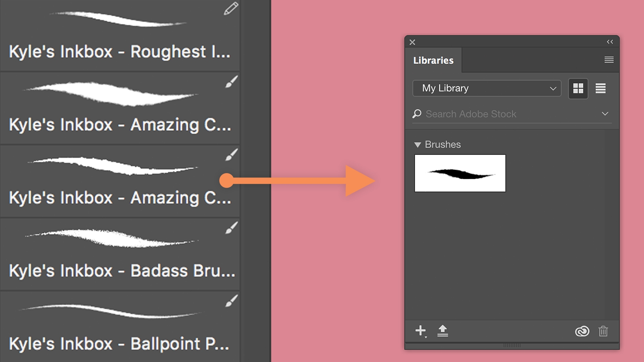Image resolution: width=644 pixels, height=362 pixels.
Task: Click brush icon on Ballpoint P... row
Action: [x=231, y=301]
